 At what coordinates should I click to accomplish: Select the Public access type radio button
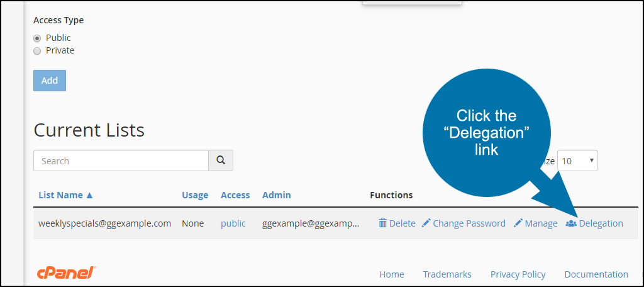point(37,38)
